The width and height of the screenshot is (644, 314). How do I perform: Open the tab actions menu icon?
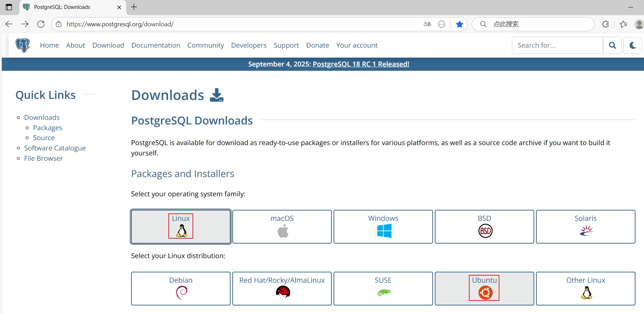9,7
